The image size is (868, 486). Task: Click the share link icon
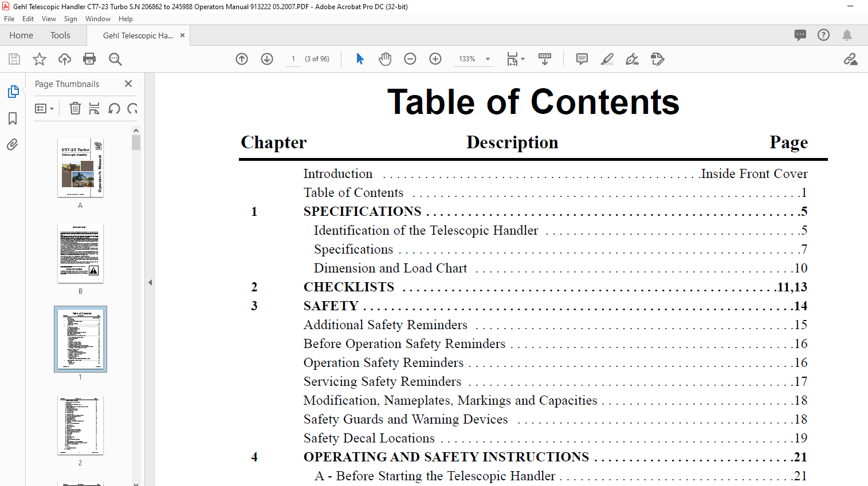tap(850, 59)
